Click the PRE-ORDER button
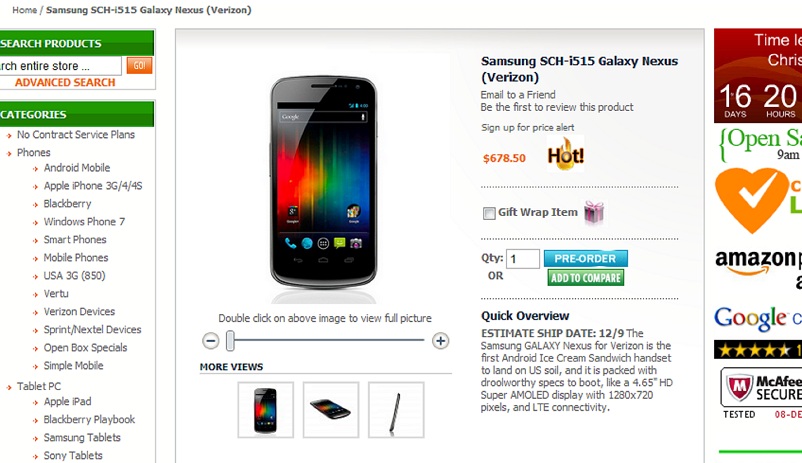802x463 pixels. tap(586, 259)
